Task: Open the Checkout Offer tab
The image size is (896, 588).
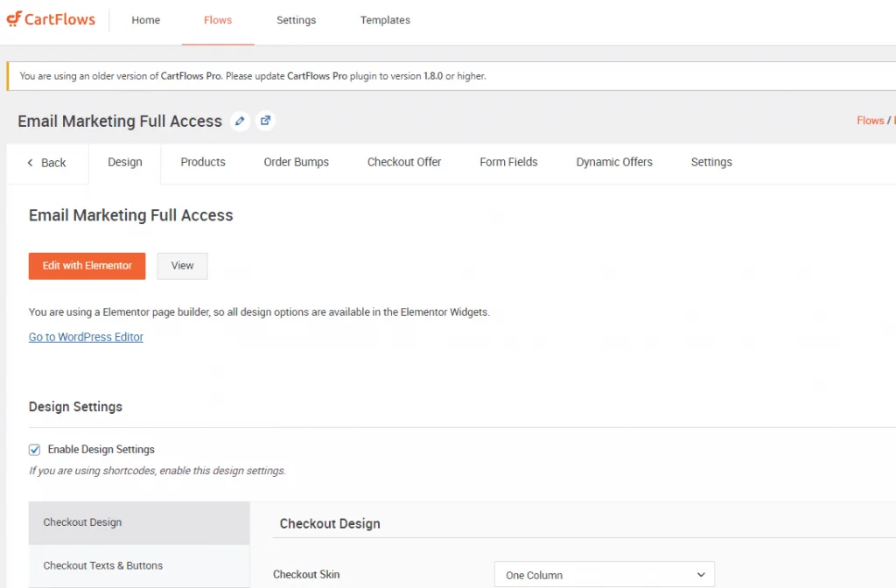Action: coord(404,162)
